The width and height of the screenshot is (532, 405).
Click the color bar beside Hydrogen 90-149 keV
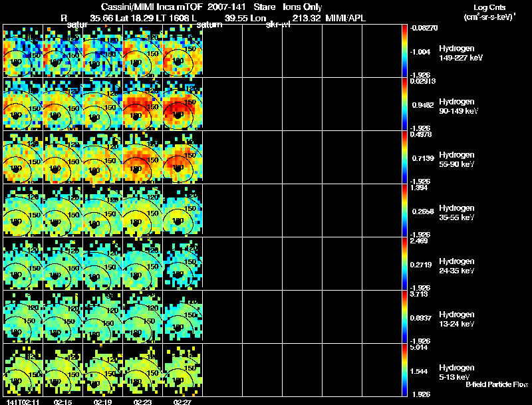click(404, 104)
